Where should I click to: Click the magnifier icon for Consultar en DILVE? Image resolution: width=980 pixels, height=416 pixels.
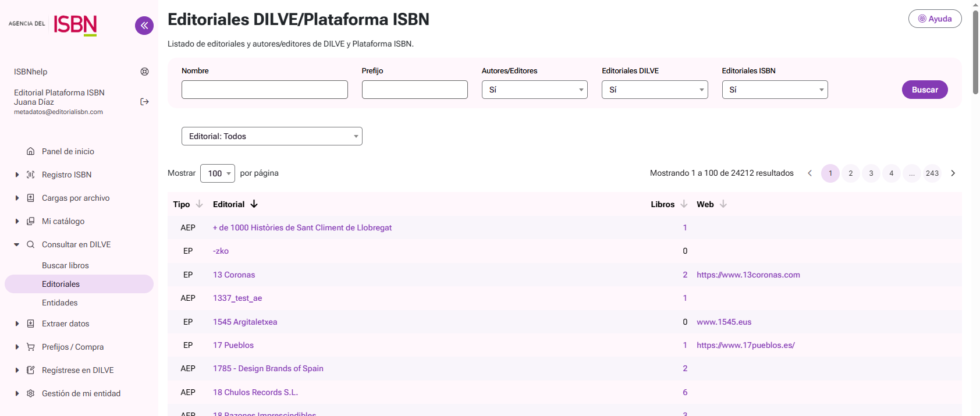pos(31,244)
